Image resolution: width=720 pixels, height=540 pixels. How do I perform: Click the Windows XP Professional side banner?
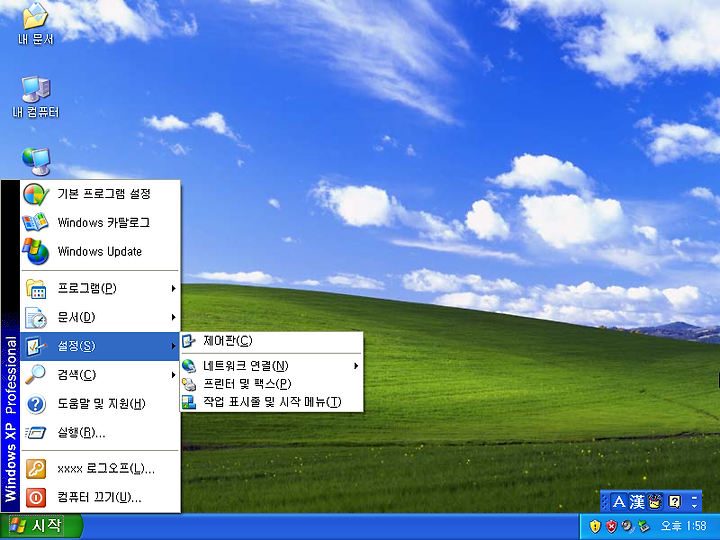pyautogui.click(x=10, y=346)
